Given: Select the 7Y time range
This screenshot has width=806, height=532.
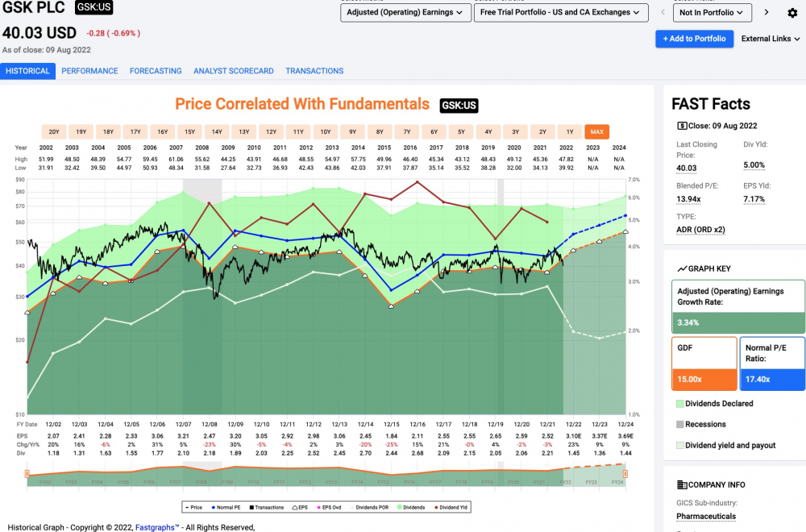Looking at the screenshot, I should (406, 131).
